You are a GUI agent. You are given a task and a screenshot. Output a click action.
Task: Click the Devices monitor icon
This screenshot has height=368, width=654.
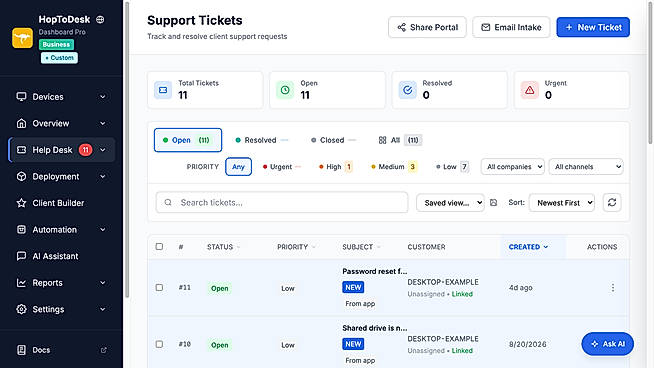[x=21, y=97]
